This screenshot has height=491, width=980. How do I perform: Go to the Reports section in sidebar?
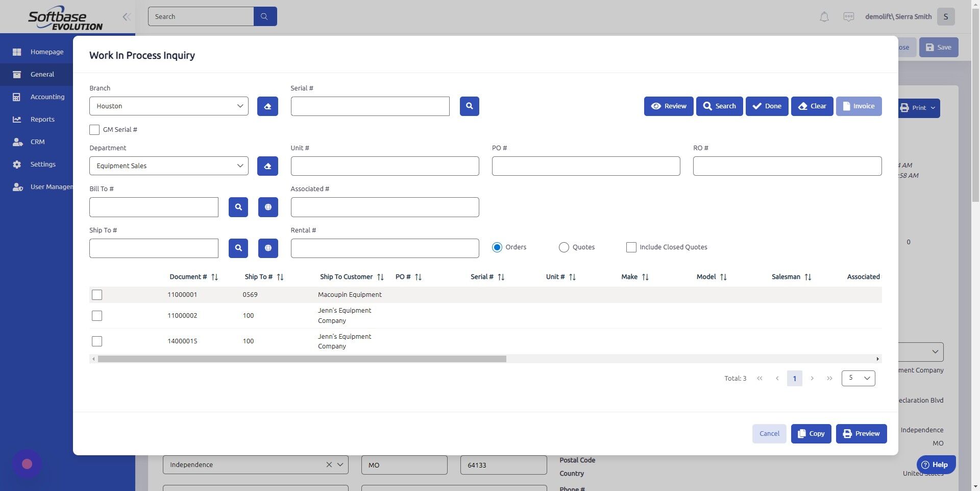(42, 119)
